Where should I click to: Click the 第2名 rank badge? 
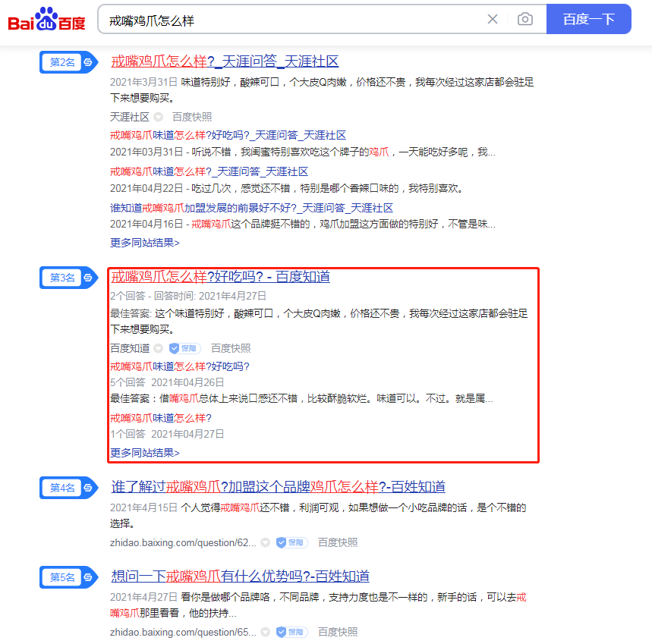tap(62, 62)
